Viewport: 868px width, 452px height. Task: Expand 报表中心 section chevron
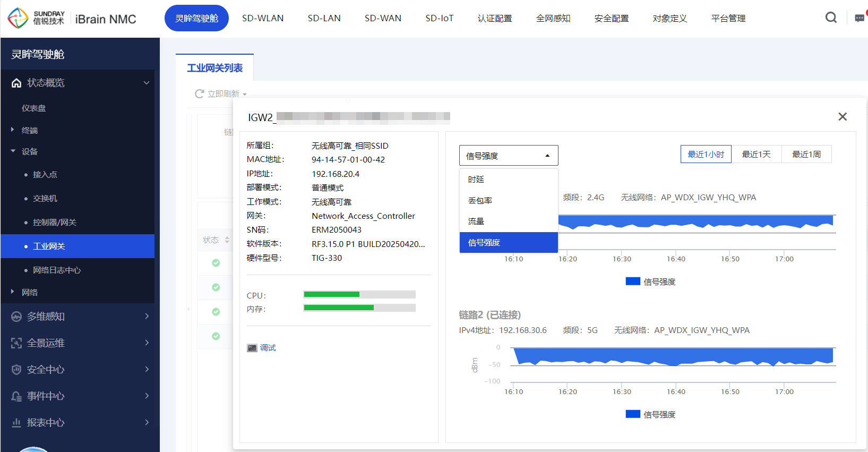(x=147, y=422)
